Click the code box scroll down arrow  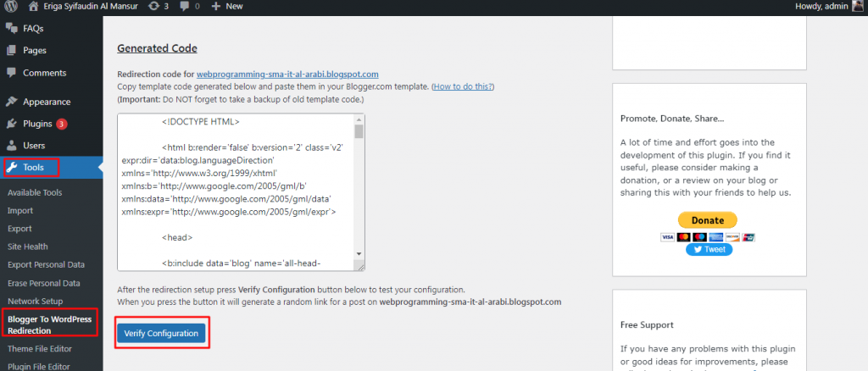pos(359,253)
